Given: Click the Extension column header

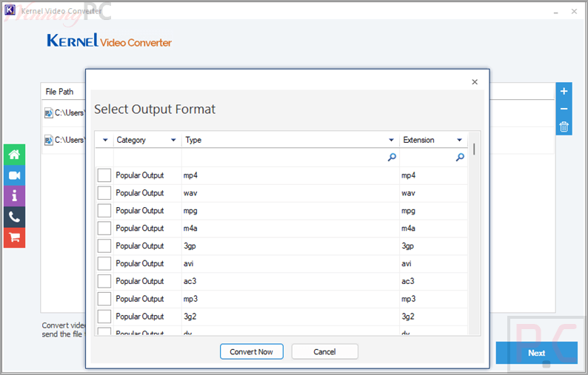Looking at the screenshot, I should [433, 140].
